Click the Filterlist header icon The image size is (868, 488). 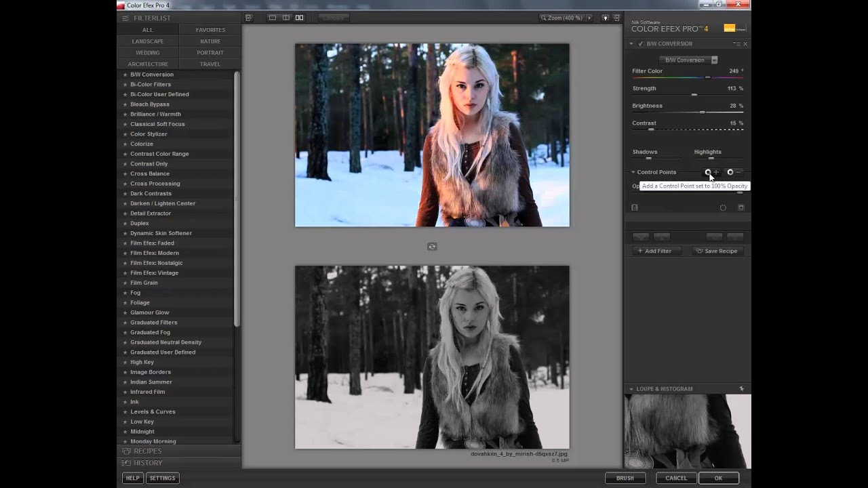[125, 18]
